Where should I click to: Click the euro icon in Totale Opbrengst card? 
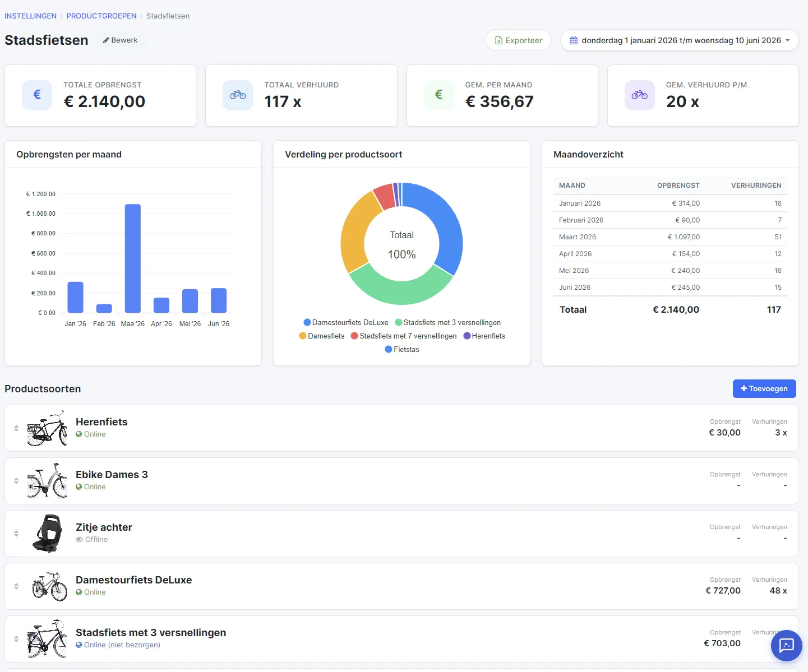pos(37,95)
